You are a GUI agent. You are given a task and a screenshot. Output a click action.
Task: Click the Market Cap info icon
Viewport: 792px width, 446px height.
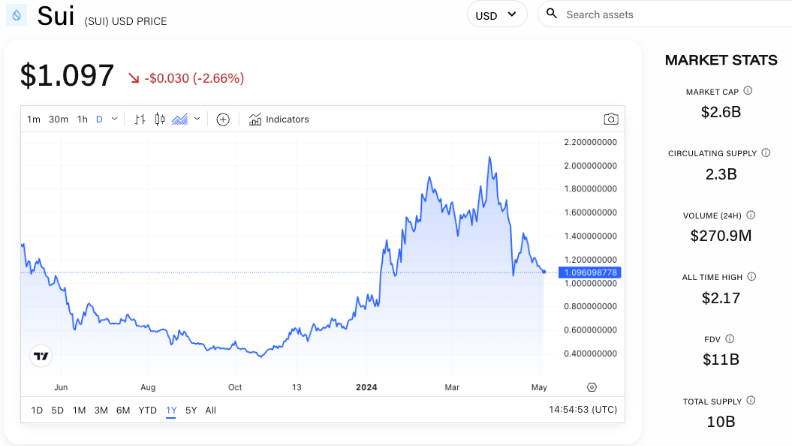[748, 91]
